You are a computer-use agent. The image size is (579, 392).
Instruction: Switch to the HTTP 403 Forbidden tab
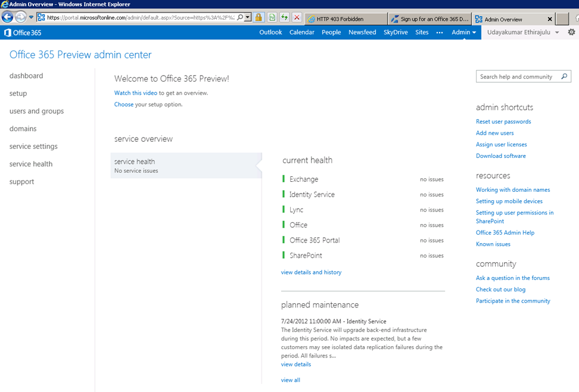(x=346, y=19)
